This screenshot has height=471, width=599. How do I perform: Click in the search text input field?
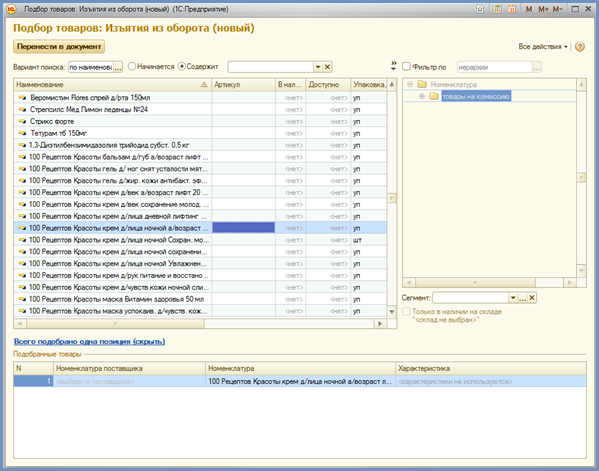click(x=270, y=67)
